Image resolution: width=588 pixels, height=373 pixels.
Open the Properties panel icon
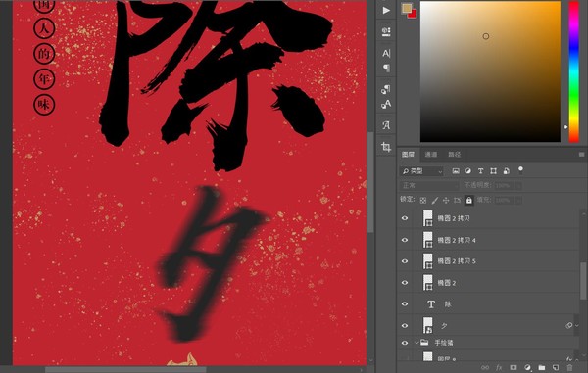tap(386, 32)
